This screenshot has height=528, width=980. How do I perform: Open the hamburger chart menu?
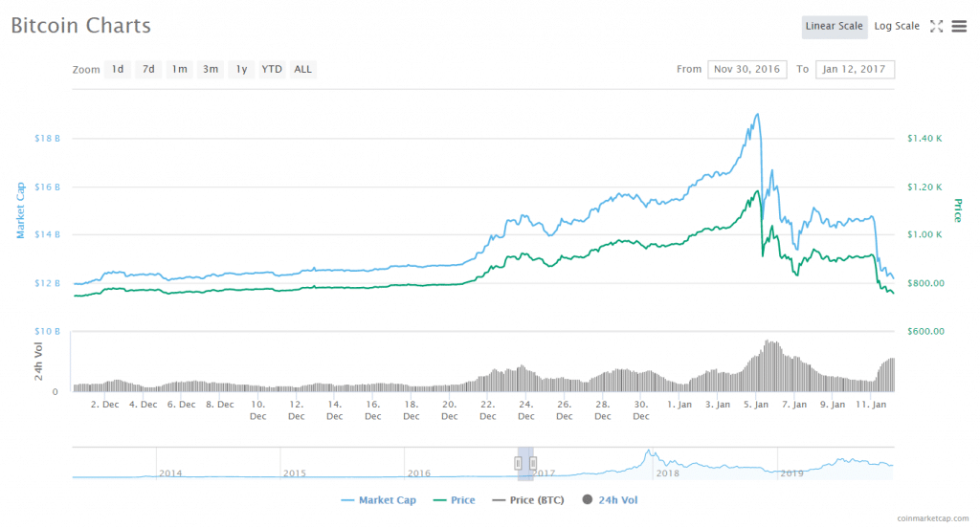pos(959,26)
